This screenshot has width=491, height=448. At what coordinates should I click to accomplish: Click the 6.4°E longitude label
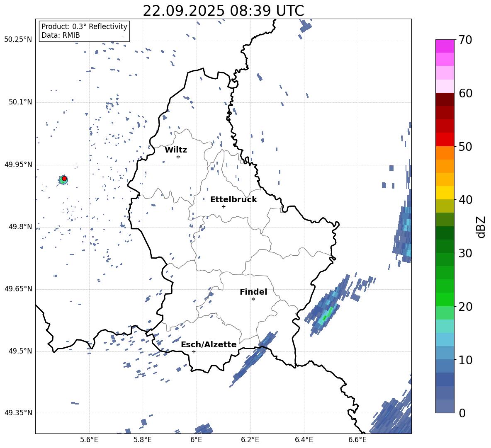304,440
